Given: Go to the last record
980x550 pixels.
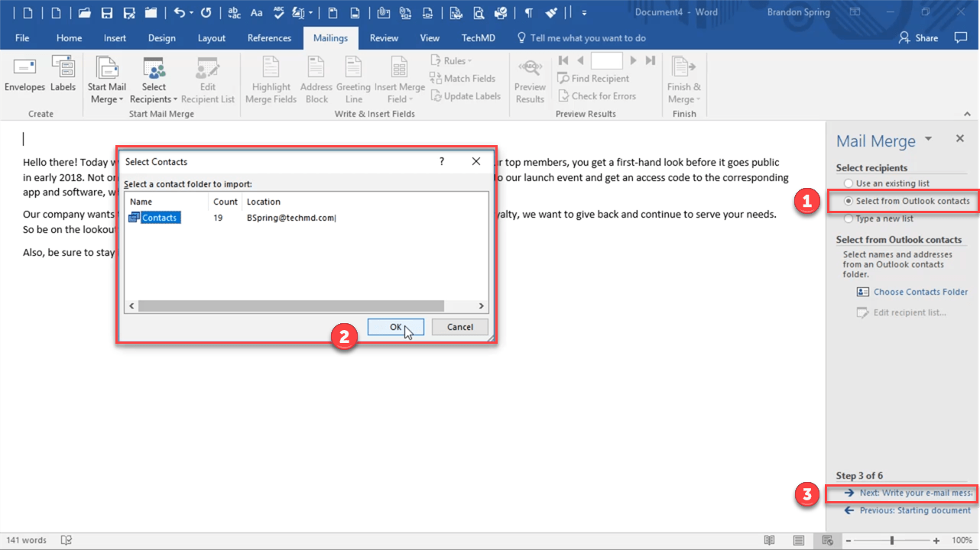Looking at the screenshot, I should (x=650, y=60).
